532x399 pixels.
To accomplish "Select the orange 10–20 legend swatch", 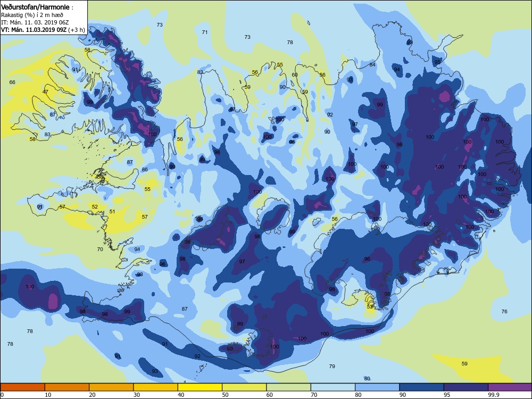I will pyautogui.click(x=67, y=387).
